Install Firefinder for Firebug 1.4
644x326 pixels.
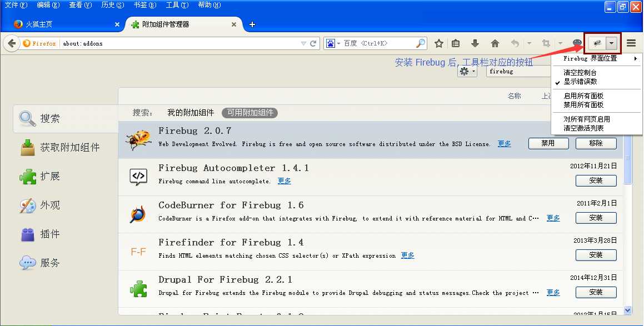[596, 255]
